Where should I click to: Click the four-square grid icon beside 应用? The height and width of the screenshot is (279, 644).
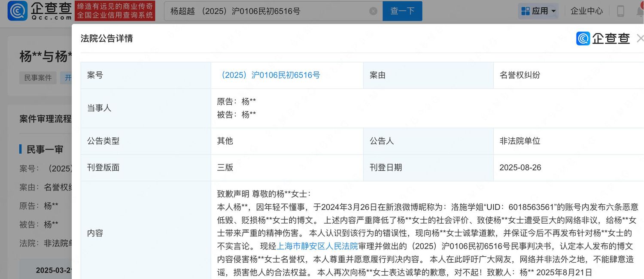pos(525,11)
